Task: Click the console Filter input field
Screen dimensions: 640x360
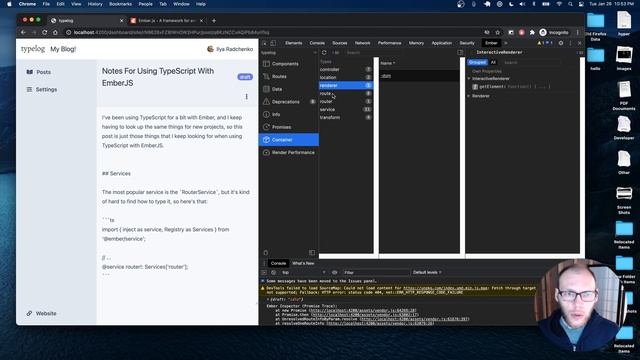Action: 376,272
